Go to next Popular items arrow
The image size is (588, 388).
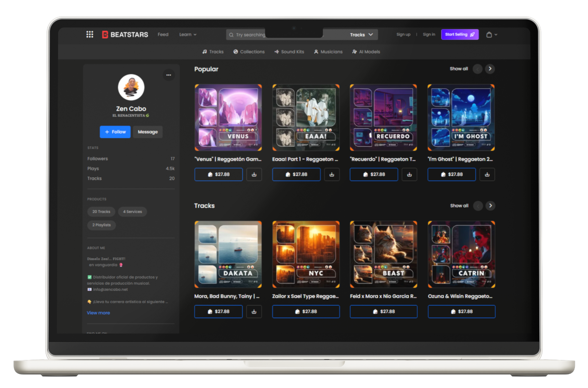click(x=490, y=69)
